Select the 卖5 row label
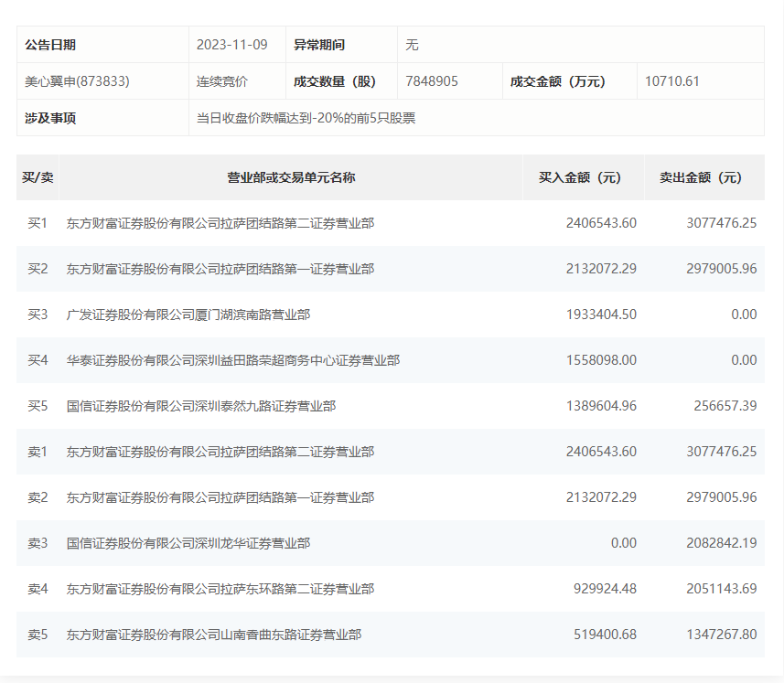 pos(38,635)
